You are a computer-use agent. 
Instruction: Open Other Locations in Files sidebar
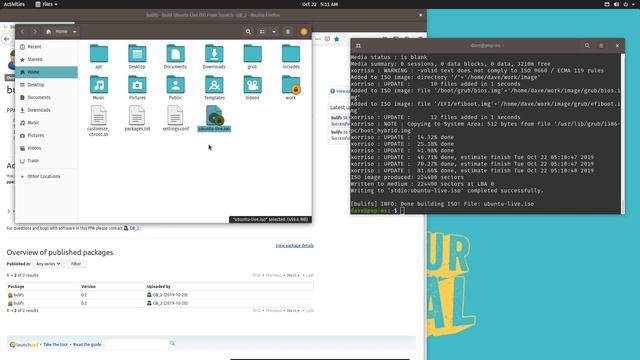pos(46,177)
